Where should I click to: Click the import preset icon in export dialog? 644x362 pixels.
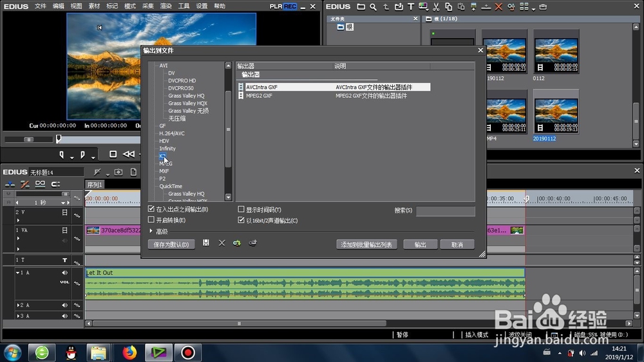click(x=237, y=243)
